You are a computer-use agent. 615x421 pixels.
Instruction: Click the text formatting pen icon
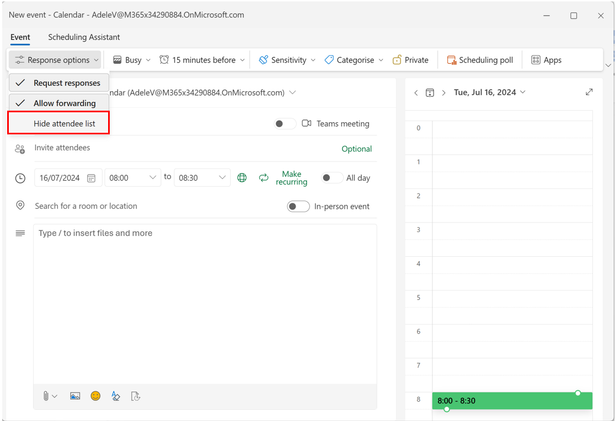(115, 396)
